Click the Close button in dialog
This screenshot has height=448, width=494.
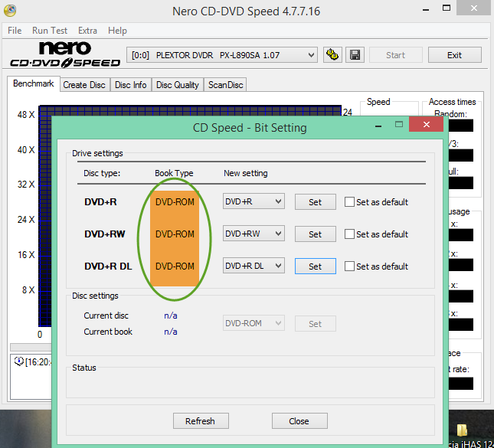coord(299,421)
